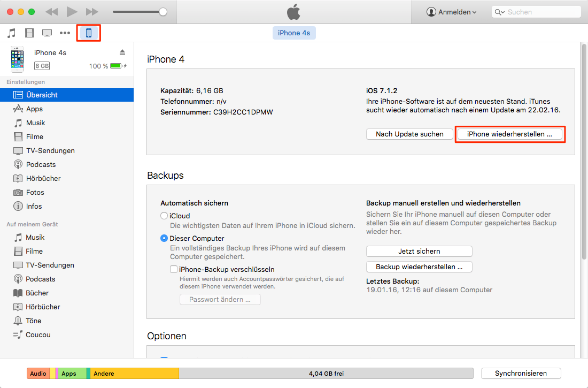Click Synchronisieren button

(x=521, y=374)
